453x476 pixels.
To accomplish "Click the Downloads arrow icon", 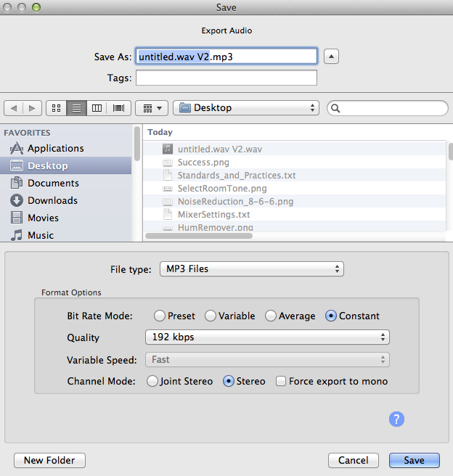I will pyautogui.click(x=17, y=200).
